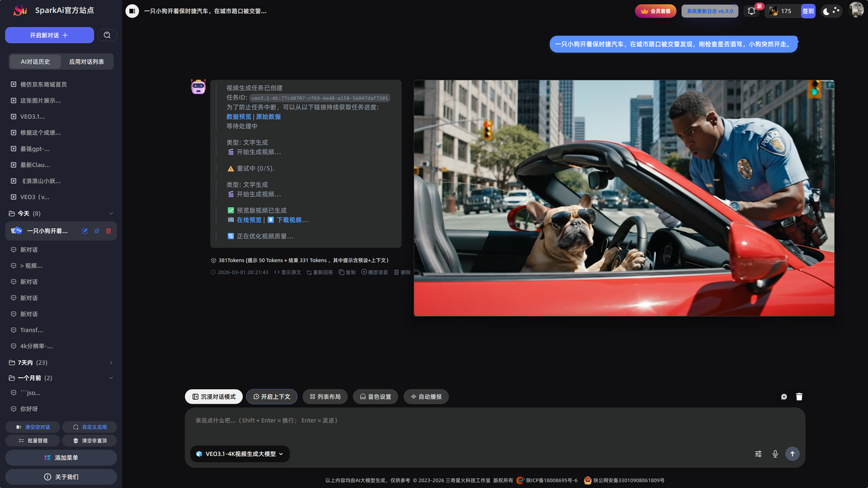Image resolution: width=868 pixels, height=488 pixels.
Task: Click the 自定义应用 button
Action: click(x=89, y=427)
